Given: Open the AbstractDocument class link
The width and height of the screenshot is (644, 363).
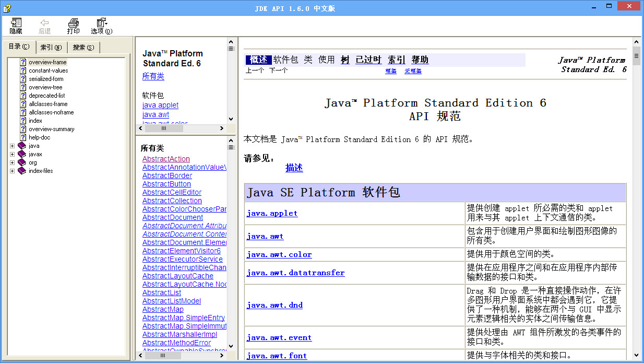Looking at the screenshot, I should click(x=173, y=217).
